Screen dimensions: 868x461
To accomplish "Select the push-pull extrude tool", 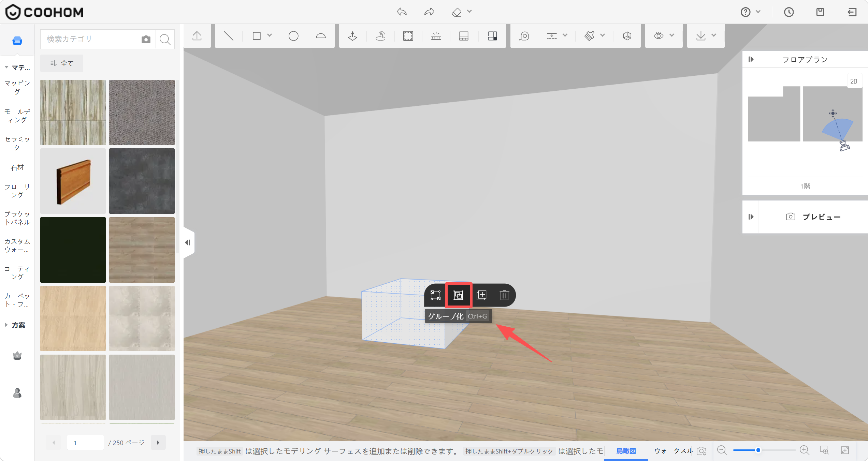I will pos(352,36).
